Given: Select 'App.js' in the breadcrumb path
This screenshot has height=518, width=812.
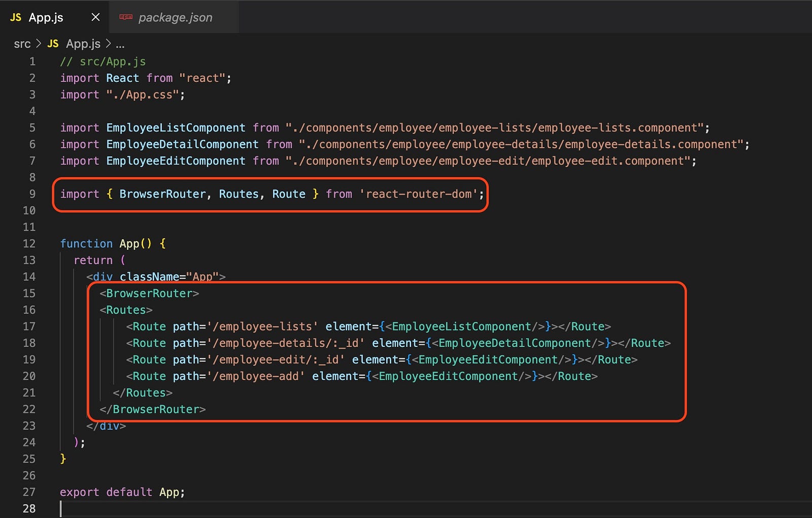Looking at the screenshot, I should 83,44.
